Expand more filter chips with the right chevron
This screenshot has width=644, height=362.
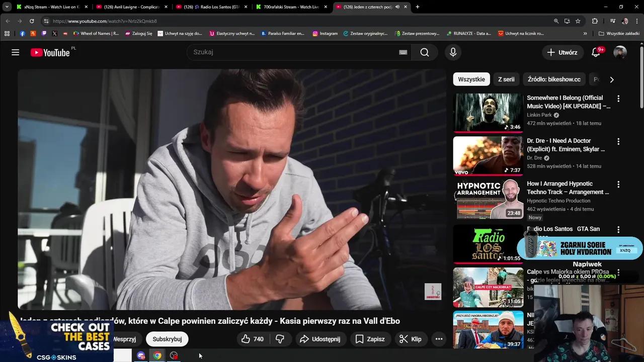pos(612,79)
